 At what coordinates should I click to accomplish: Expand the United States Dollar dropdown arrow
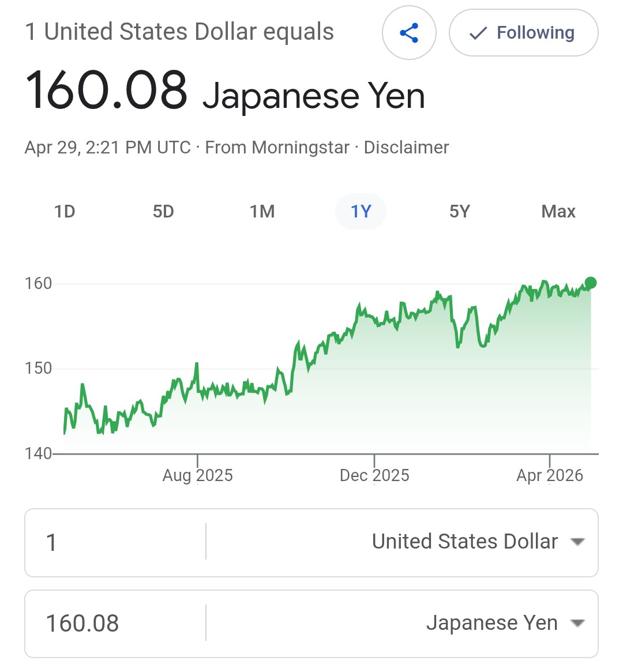pos(577,542)
